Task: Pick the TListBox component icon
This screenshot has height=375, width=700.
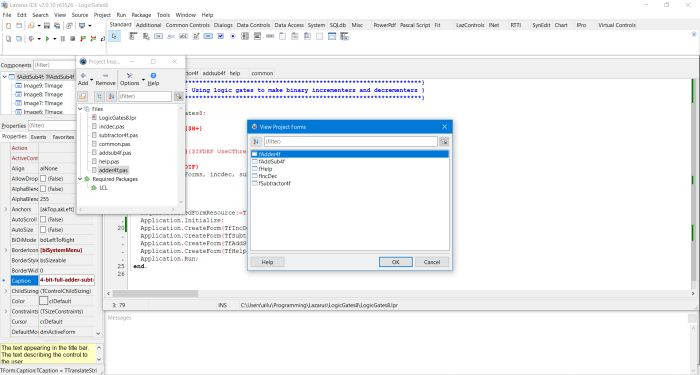Action: click(245, 36)
